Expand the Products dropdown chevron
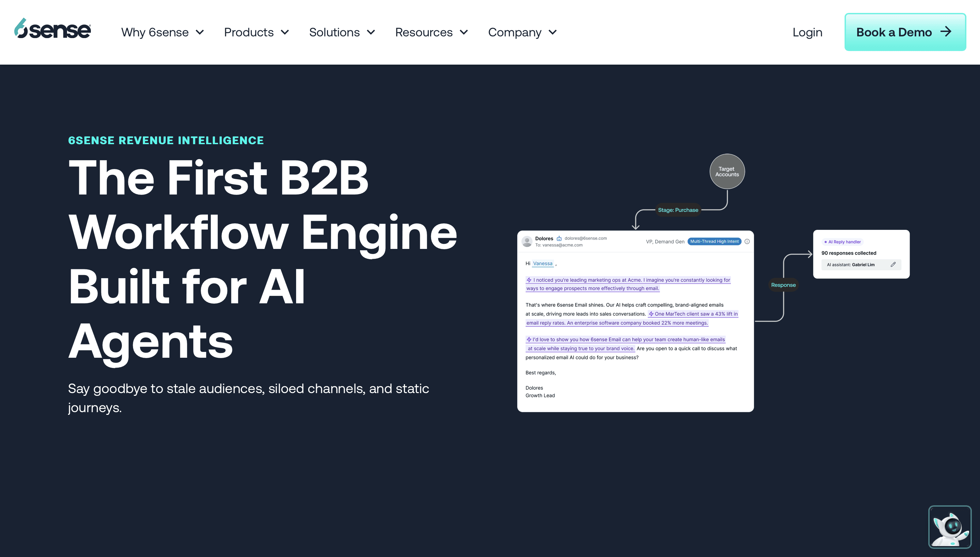The width and height of the screenshot is (980, 557). (285, 33)
